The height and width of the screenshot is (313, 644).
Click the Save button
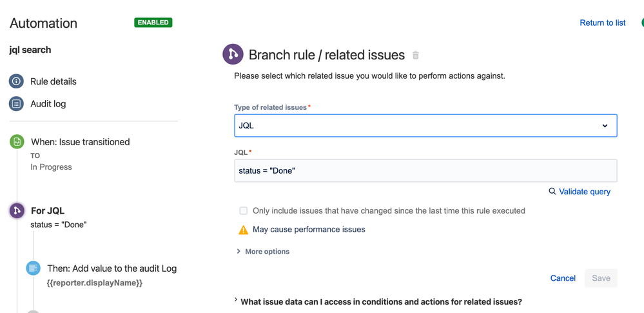click(x=601, y=278)
